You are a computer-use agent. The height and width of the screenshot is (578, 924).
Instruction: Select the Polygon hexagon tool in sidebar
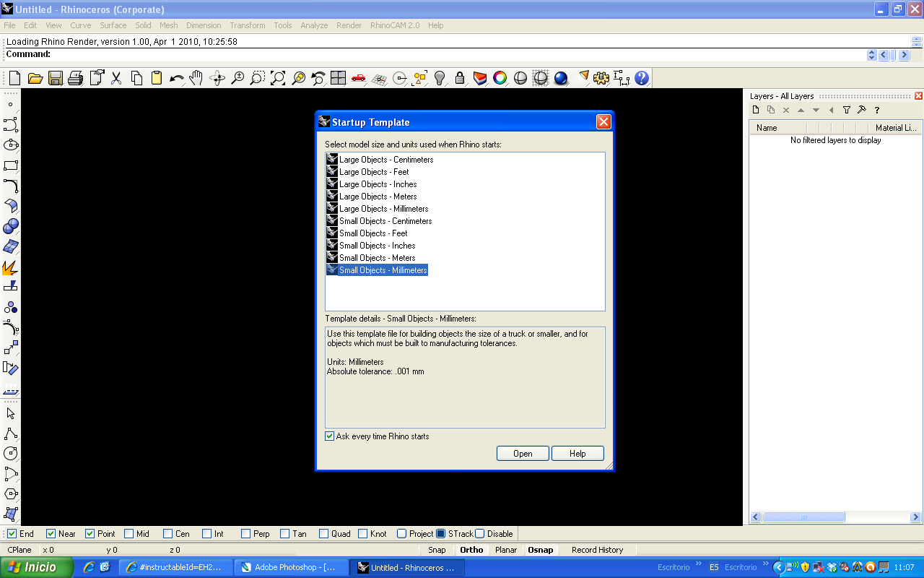pos(10,494)
